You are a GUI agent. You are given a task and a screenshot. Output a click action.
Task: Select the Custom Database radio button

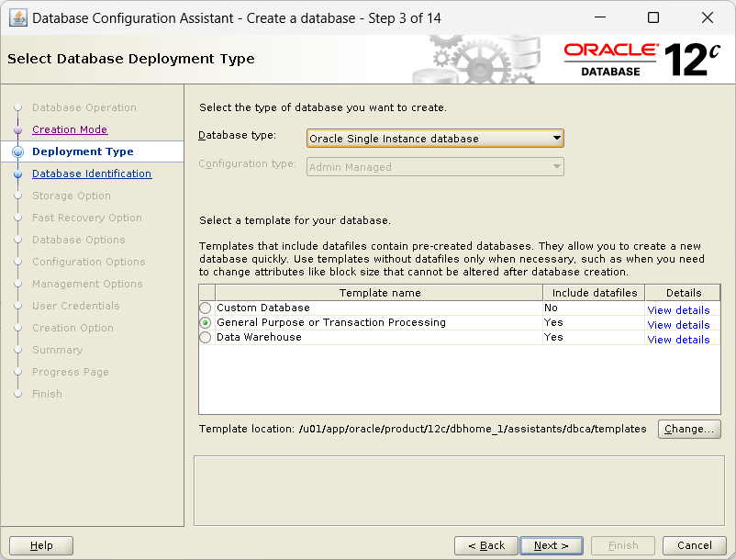[206, 308]
